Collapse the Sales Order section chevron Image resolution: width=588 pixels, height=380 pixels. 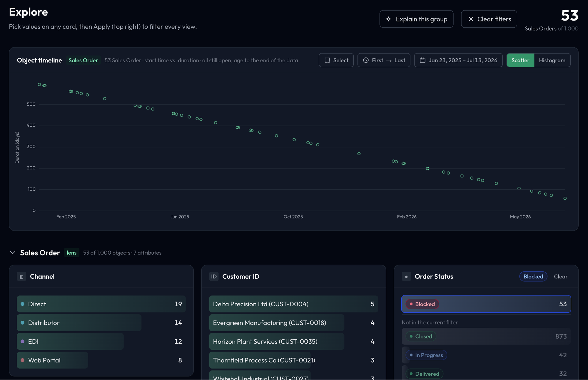pos(13,253)
